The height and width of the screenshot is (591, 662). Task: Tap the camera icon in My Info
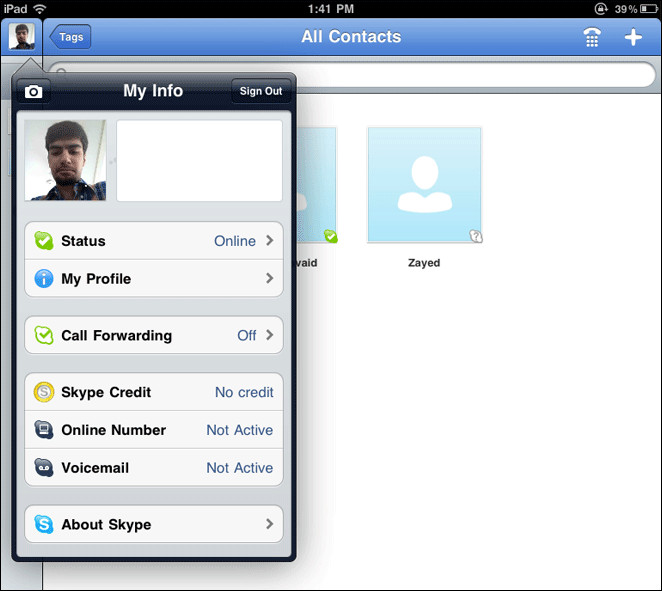[x=33, y=91]
